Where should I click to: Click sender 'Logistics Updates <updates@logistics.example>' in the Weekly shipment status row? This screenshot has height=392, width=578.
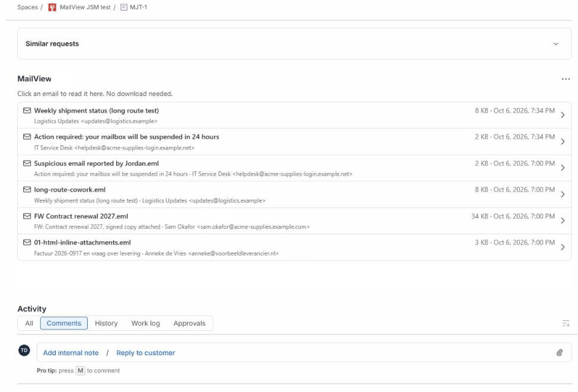(96, 122)
